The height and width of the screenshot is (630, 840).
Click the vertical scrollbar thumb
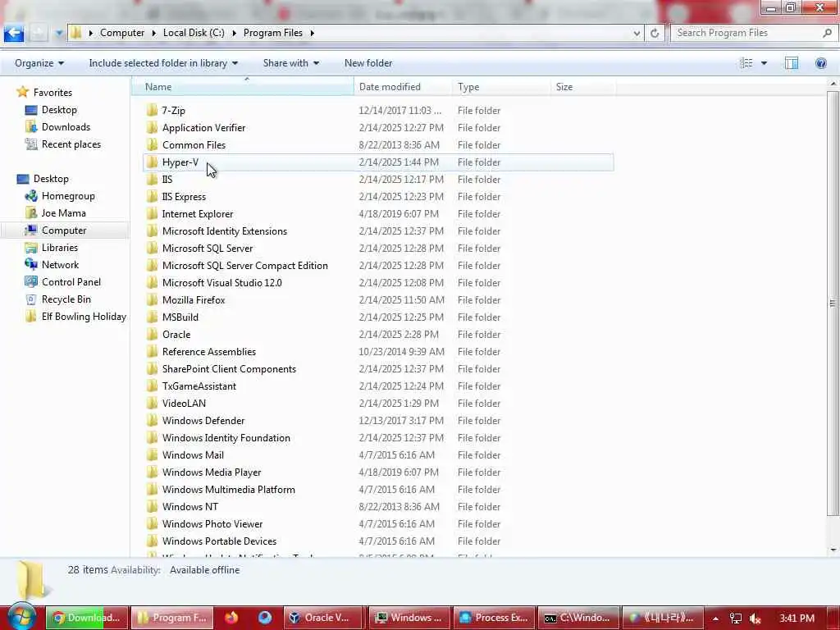tap(833, 304)
